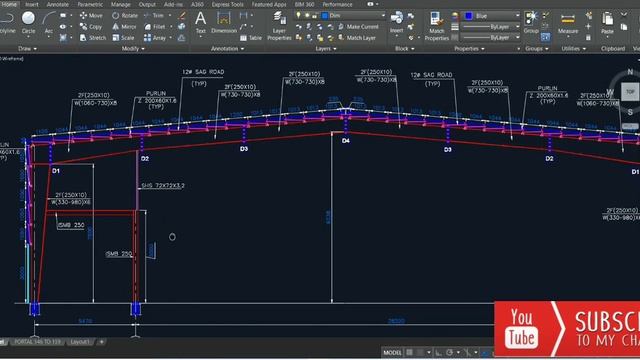Expand the Groups panel
Viewport: 640px width, 360px height.
tap(536, 49)
